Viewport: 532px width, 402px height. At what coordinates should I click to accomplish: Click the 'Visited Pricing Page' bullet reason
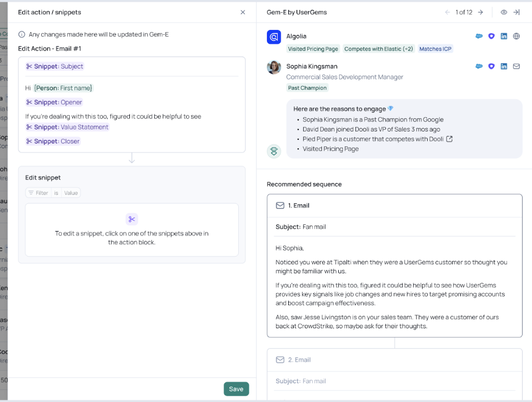[330, 149]
